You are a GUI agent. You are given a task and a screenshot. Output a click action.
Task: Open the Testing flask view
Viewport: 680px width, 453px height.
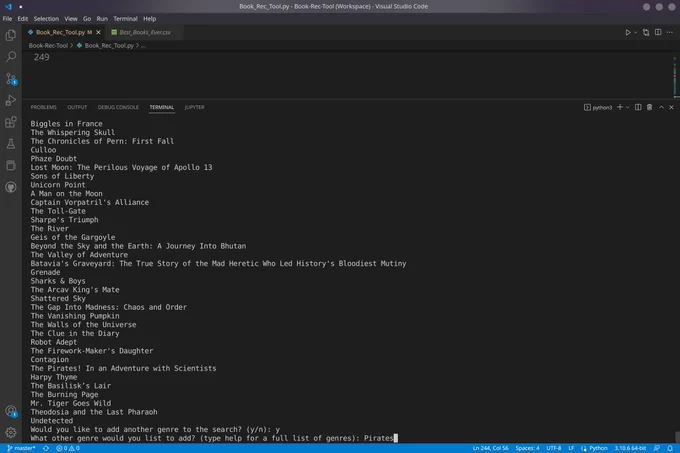(11, 143)
